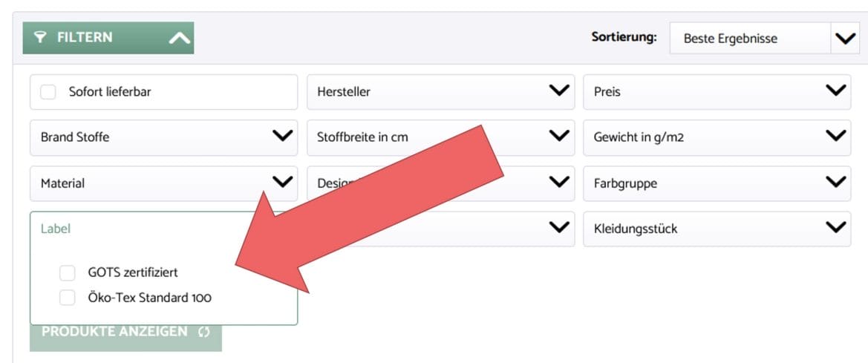This screenshot has width=868, height=363.
Task: Click the funnel filter icon
Action: pyautogui.click(x=41, y=37)
